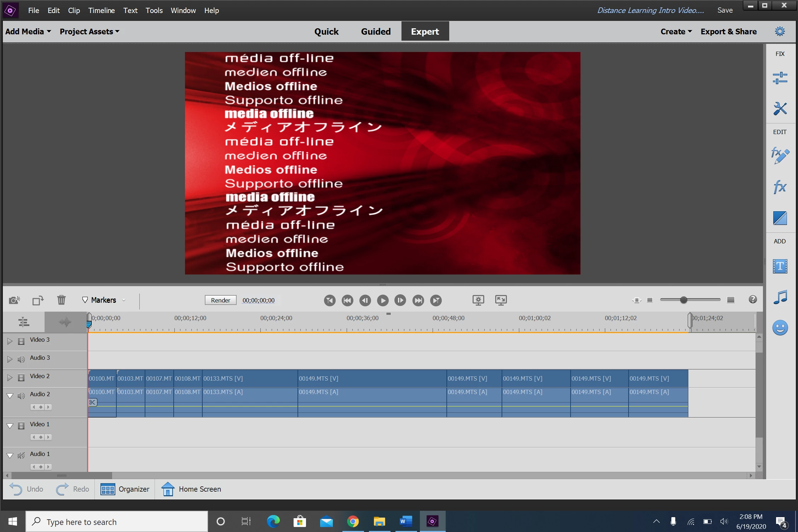This screenshot has width=798, height=532.
Task: Open the Timeline menu
Action: pyautogui.click(x=101, y=11)
